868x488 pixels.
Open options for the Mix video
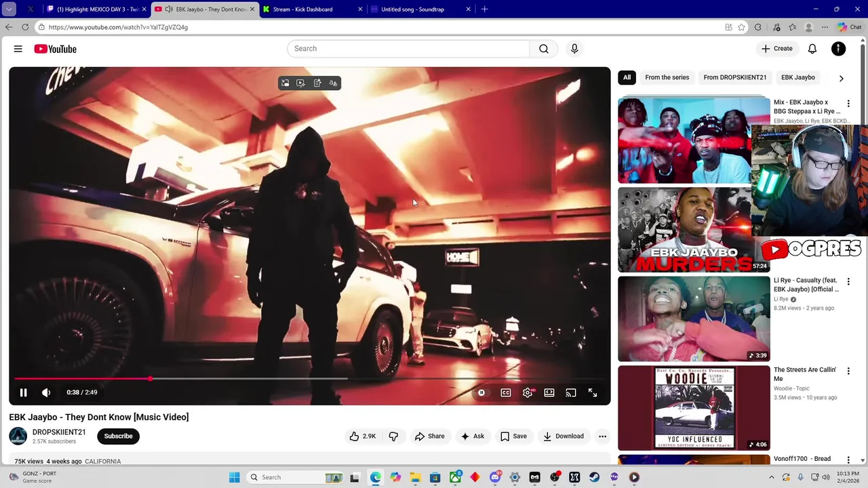848,104
